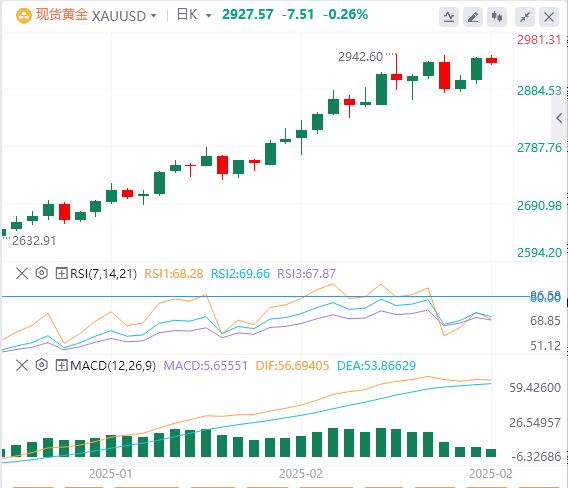Click the MACD:5.65551 value
This screenshot has height=488, width=568.
coord(205,366)
